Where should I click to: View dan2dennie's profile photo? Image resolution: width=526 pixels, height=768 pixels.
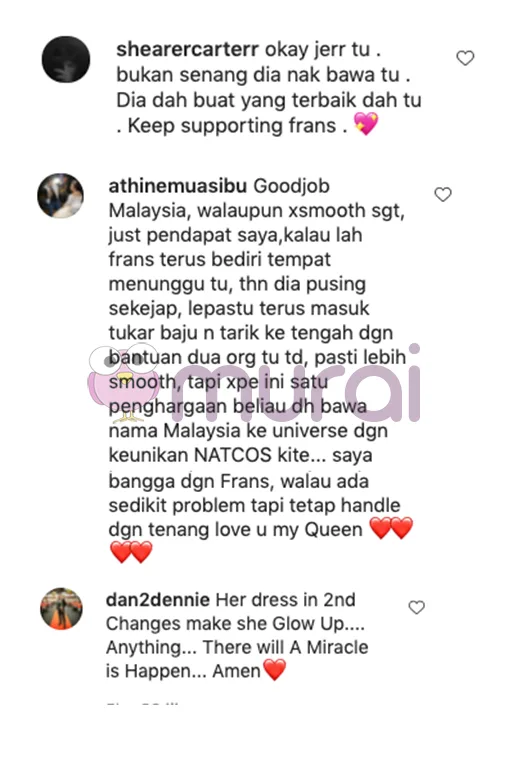61,608
